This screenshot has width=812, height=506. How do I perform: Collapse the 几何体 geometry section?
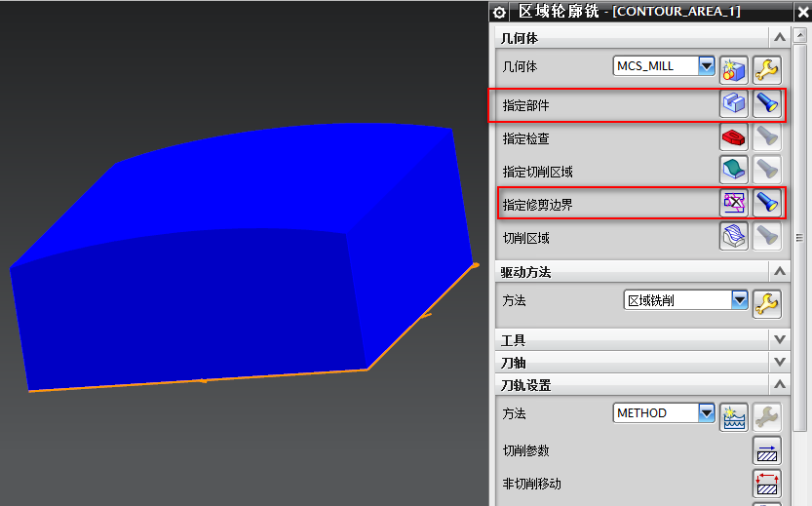(778, 38)
